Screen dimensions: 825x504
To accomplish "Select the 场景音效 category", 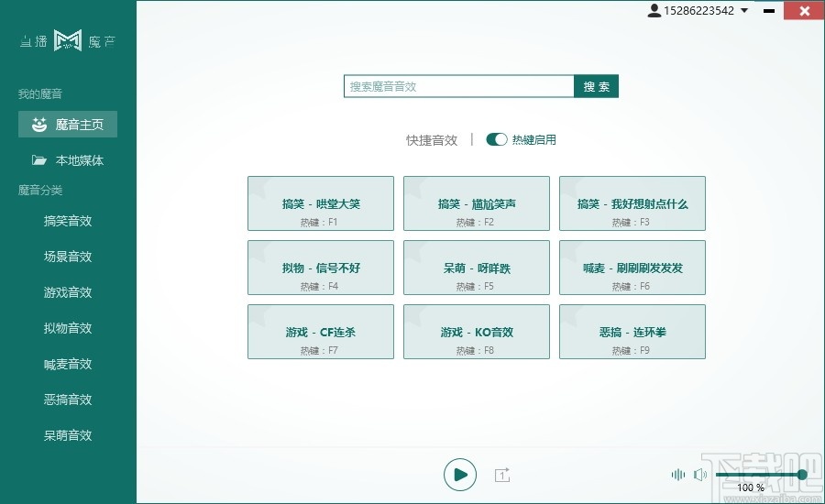I will coord(68,257).
